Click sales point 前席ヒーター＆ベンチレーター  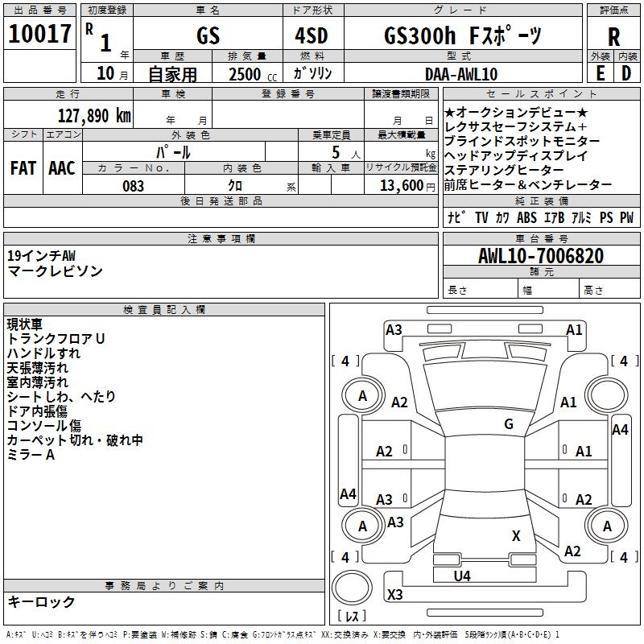point(528,185)
